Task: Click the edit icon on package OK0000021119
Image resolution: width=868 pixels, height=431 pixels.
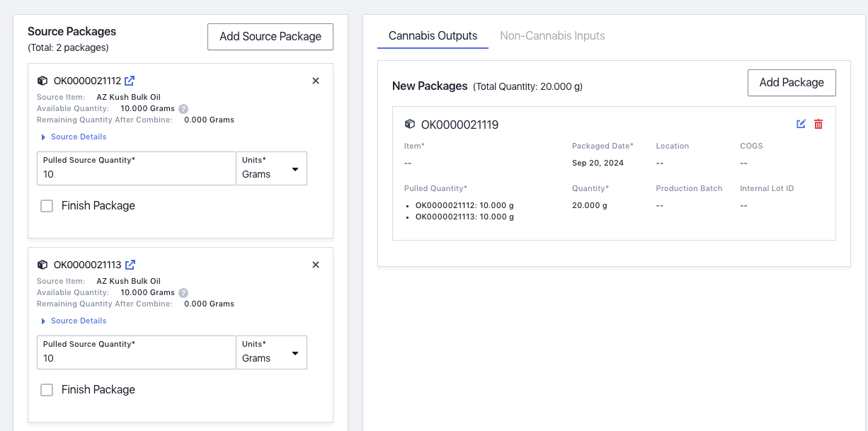Action: click(801, 124)
